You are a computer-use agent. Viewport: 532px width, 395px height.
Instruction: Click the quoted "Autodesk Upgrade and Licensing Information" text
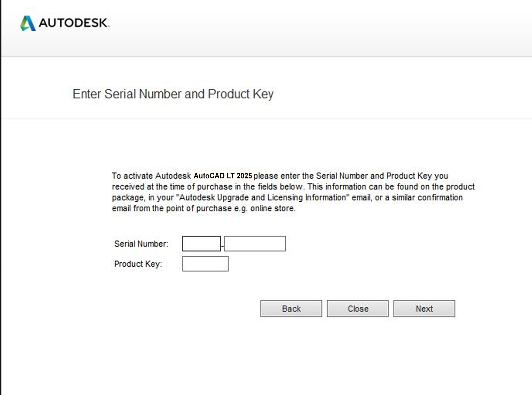click(x=262, y=198)
